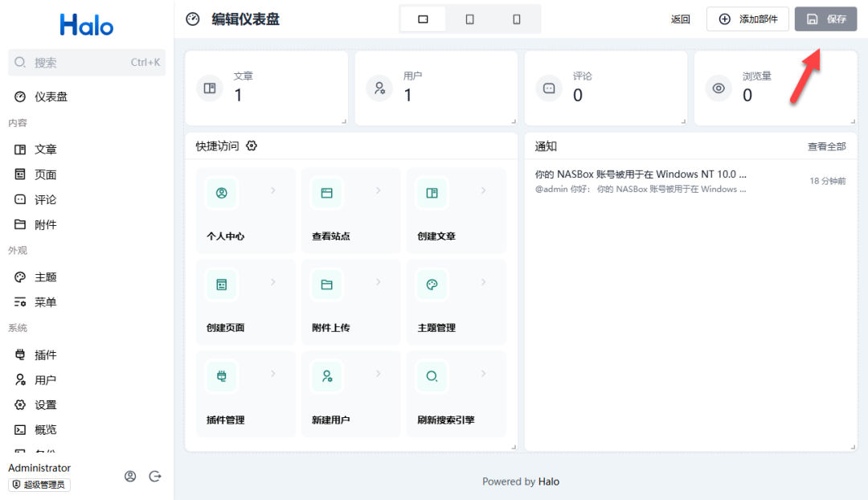The image size is (868, 500).
Task: Select the mobile phone layout preview
Action: (x=517, y=19)
